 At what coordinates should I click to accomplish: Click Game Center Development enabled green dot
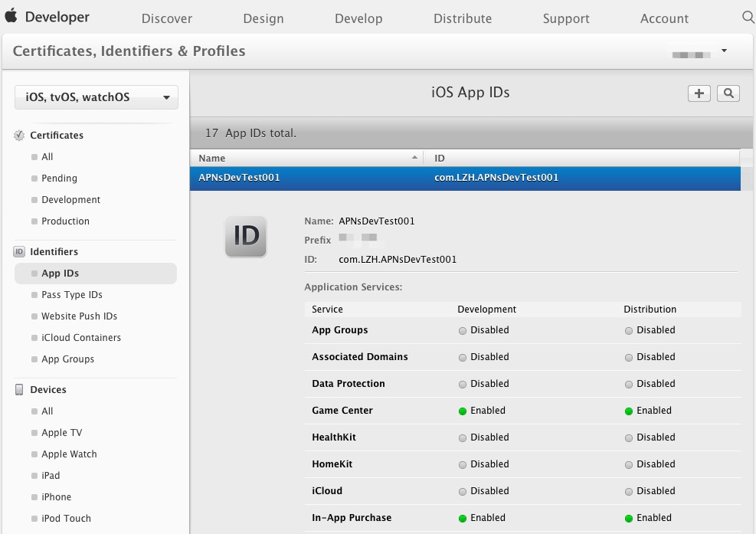click(x=463, y=411)
